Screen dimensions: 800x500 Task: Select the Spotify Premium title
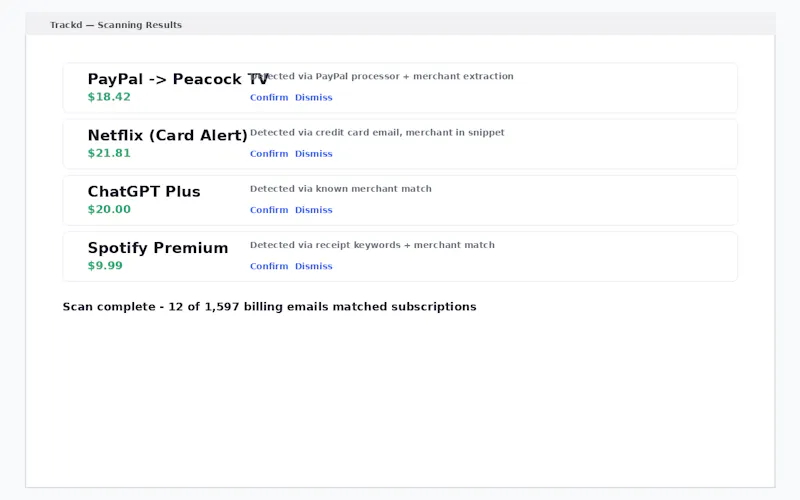pos(158,248)
